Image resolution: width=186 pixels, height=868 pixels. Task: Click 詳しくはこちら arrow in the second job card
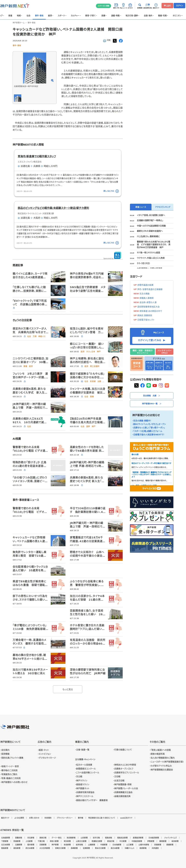pos(111,243)
